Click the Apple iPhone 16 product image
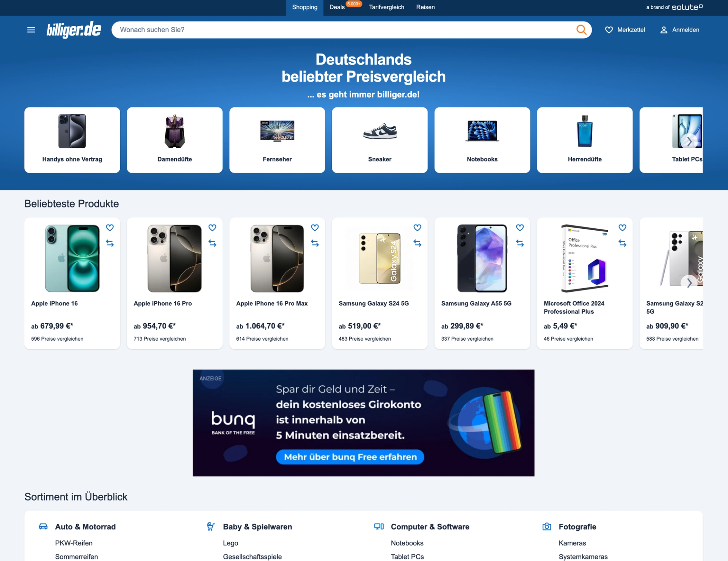Viewport: 728px width, 561px height. click(72, 258)
